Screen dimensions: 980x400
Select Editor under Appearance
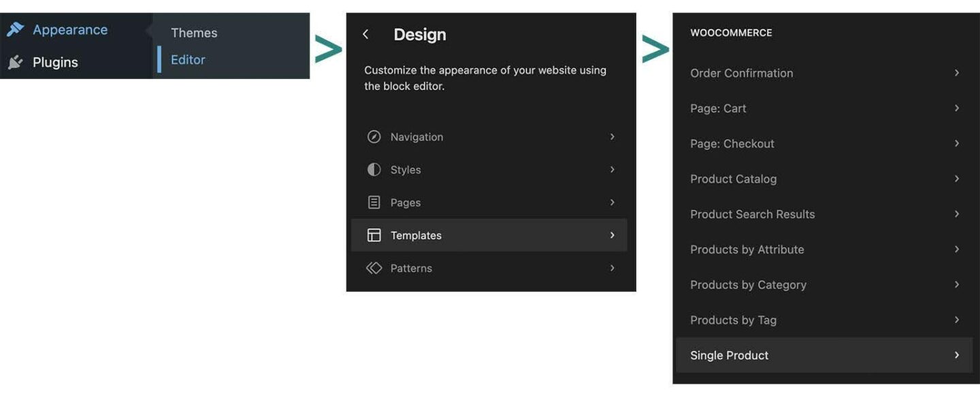click(x=187, y=59)
